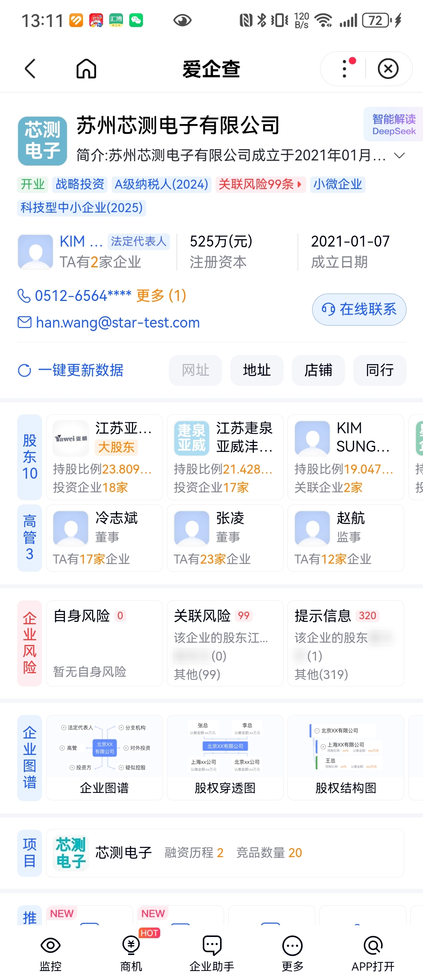
Task: Open 企业助手 chat icon
Action: coord(212,953)
